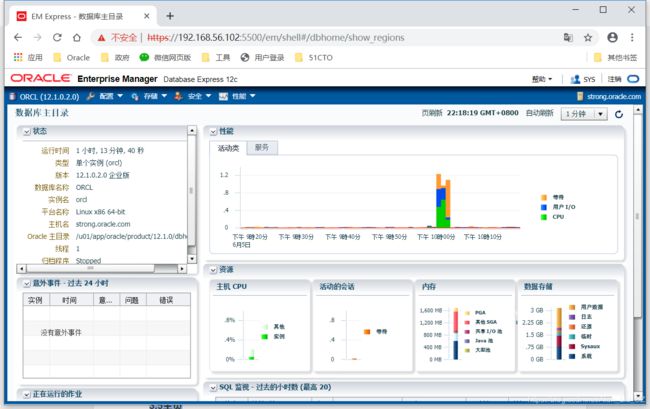The image size is (650, 409).
Task: Click the strong.oracle.com host icon
Action: pos(580,96)
